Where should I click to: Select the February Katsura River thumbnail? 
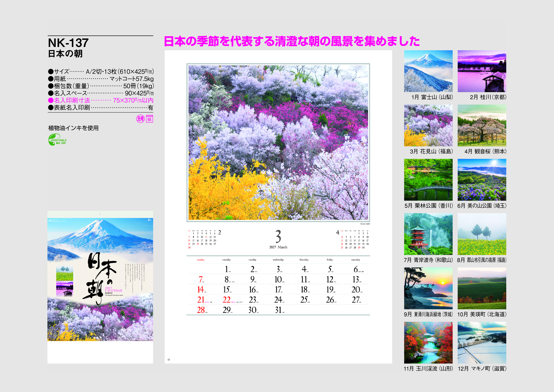click(x=482, y=71)
